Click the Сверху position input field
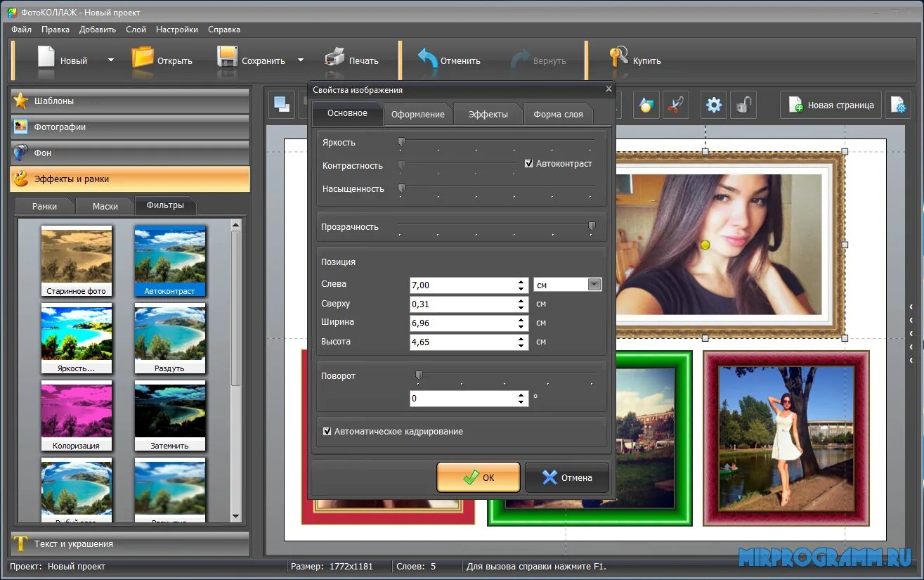This screenshot has height=580, width=924. 464,304
